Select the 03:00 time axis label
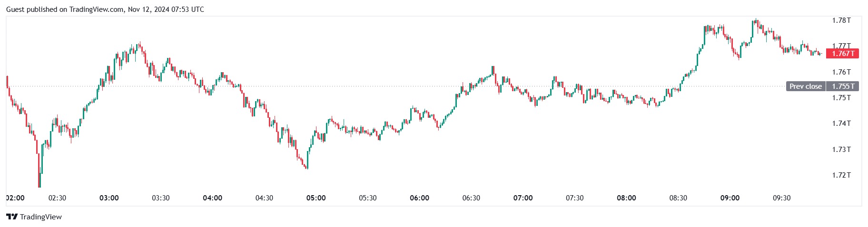Image resolution: width=868 pixels, height=227 pixels. (109, 198)
